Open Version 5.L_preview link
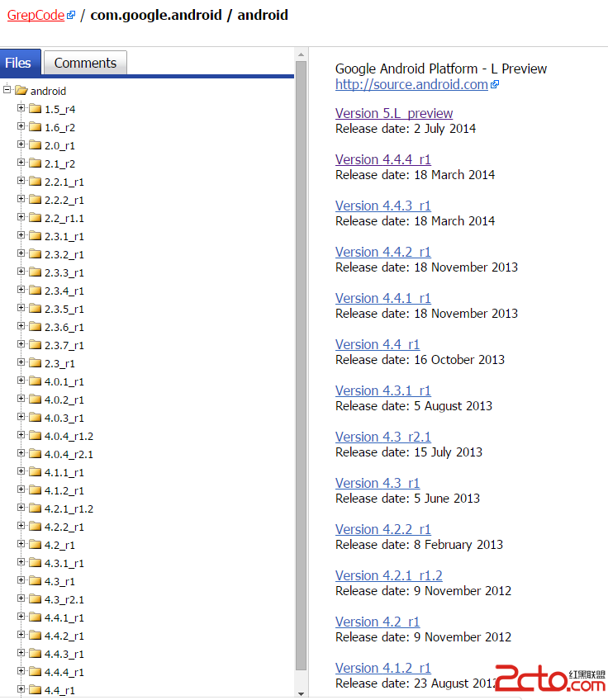Screen dimensions: 608x700 pos(394,113)
